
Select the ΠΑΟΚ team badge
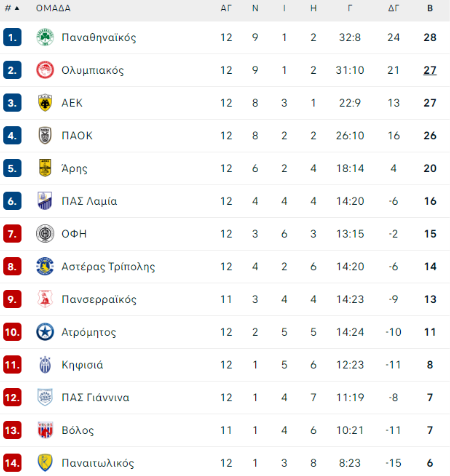45,136
